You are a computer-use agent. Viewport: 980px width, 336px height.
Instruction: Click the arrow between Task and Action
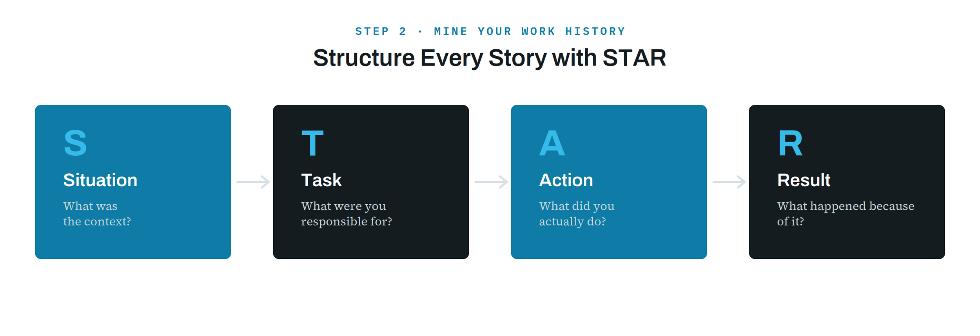point(491,182)
